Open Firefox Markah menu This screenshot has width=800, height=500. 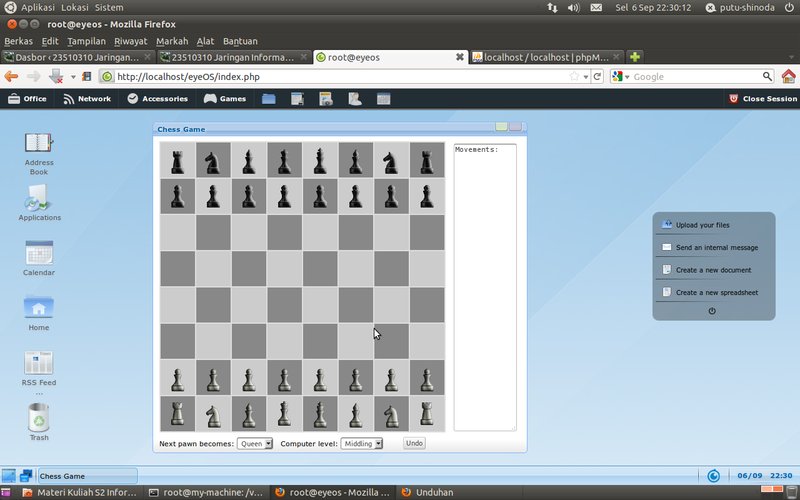(x=172, y=41)
